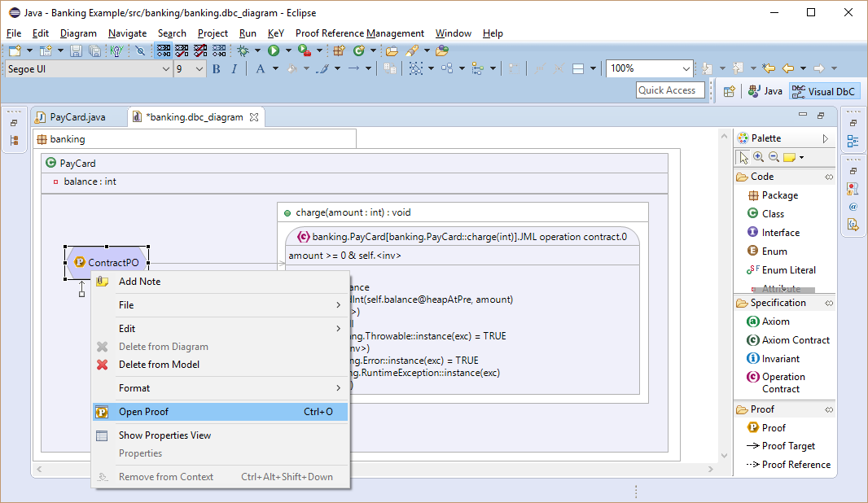
Task: Open the Debug dropdown arrow
Action: (x=257, y=51)
